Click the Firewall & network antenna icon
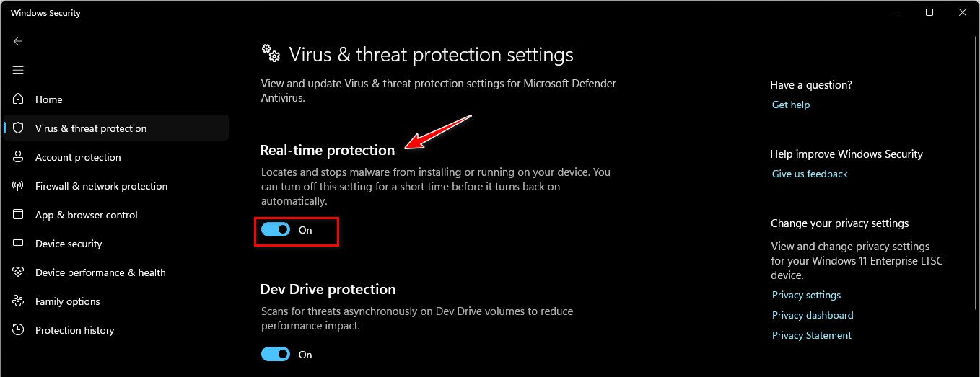This screenshot has height=377, width=980. (x=19, y=186)
